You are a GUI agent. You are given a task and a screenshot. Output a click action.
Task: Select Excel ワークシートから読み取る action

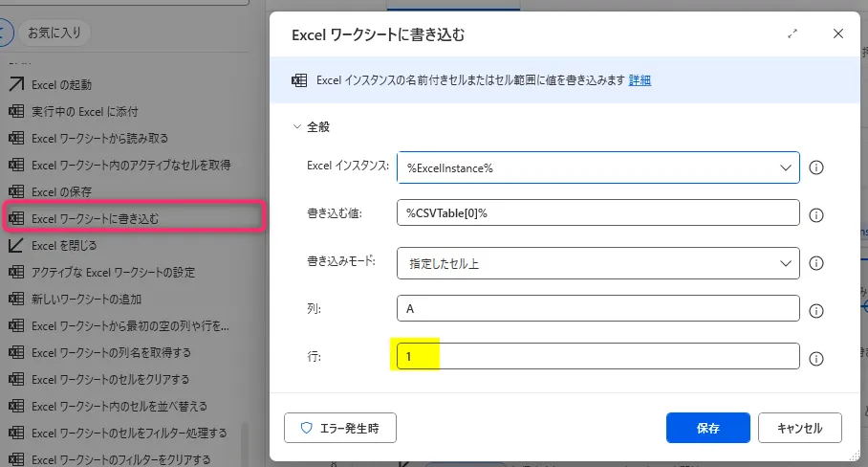99,138
